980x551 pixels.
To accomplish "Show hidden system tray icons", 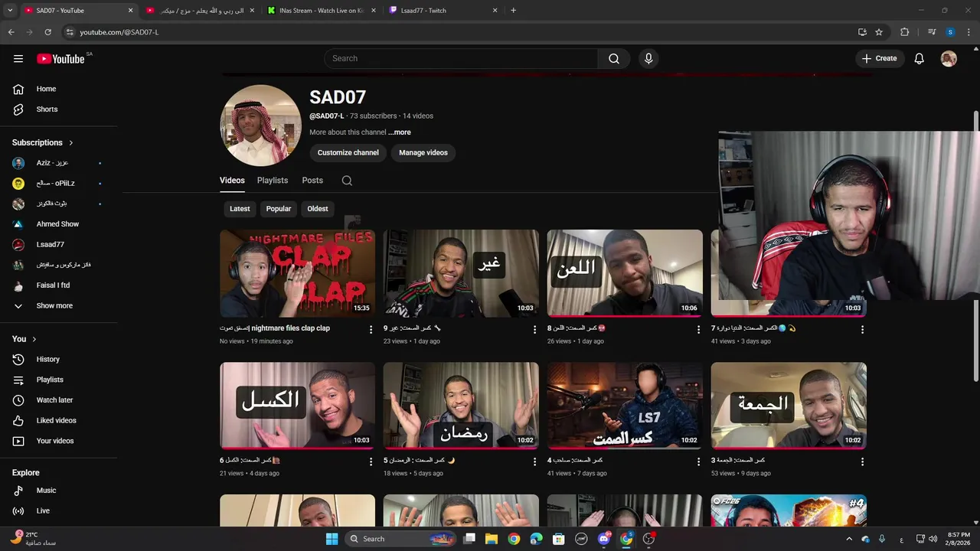I will (850, 539).
